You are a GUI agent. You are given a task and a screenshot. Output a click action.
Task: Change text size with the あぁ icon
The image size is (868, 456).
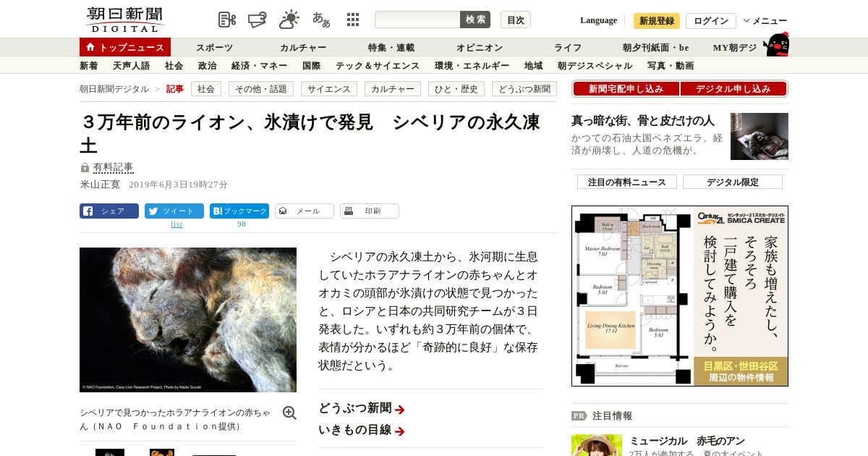(x=321, y=20)
